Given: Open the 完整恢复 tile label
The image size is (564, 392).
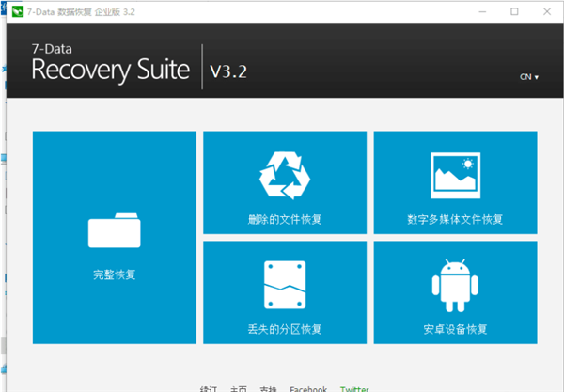Looking at the screenshot, I should [115, 275].
